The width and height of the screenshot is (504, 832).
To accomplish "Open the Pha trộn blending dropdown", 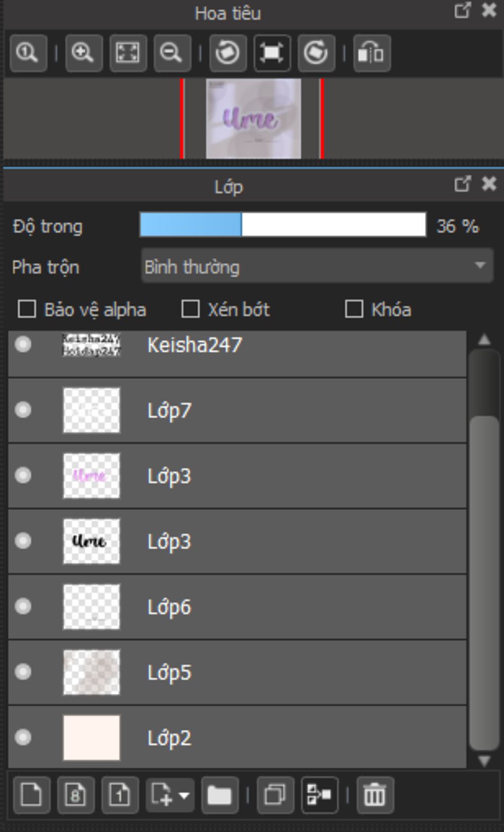I will click(317, 266).
